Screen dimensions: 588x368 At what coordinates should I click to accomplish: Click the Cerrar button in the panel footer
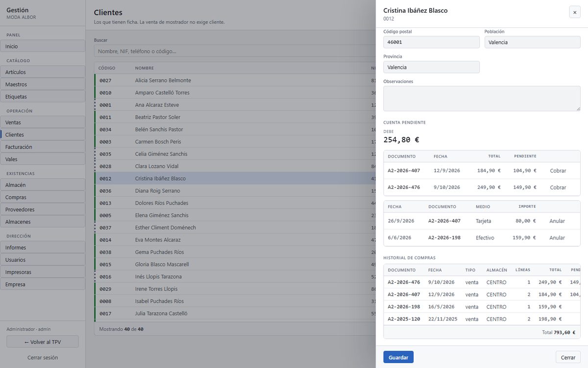click(568, 357)
